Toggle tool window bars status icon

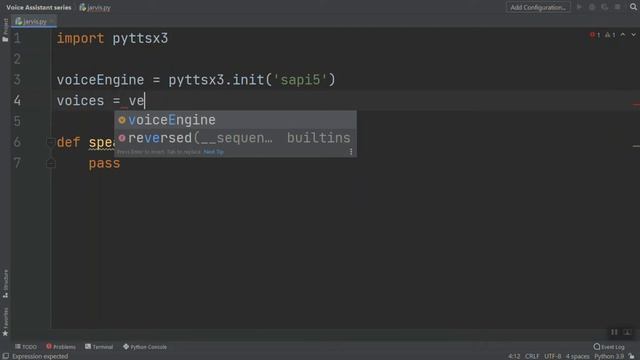[x=5, y=356]
